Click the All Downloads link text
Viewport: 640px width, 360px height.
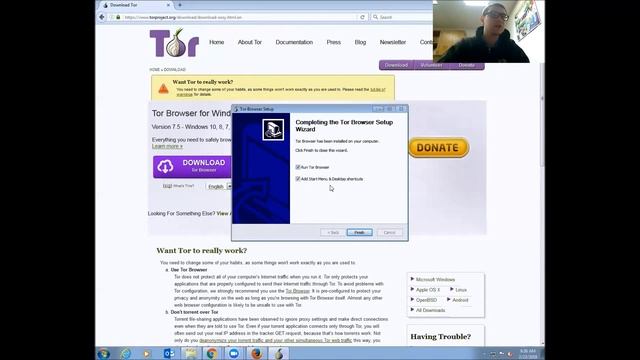click(431, 310)
